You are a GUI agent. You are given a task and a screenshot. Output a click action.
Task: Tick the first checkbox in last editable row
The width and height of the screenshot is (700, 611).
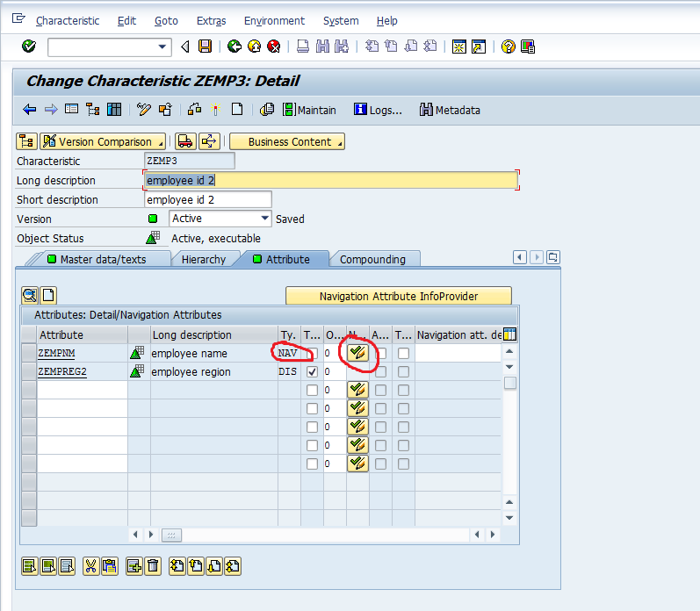click(x=312, y=464)
